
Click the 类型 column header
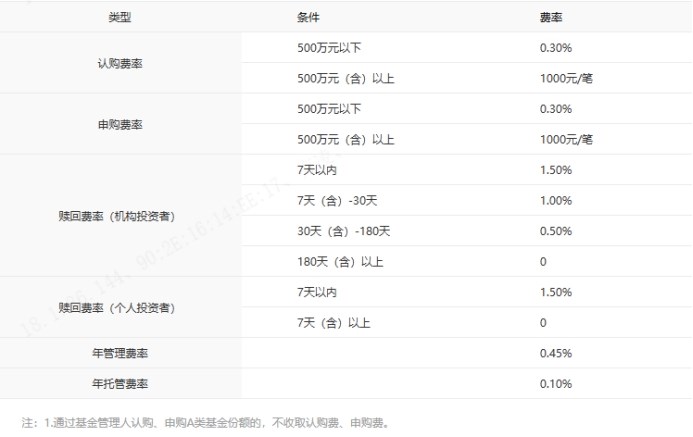pos(119,18)
